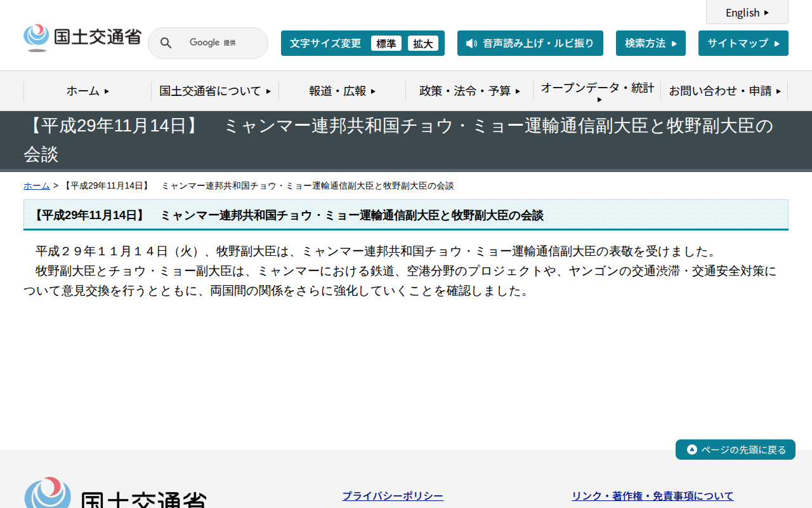Open リンク・著作権・免責事項について page
Viewport: 812px width, 508px height.
pyautogui.click(x=653, y=495)
